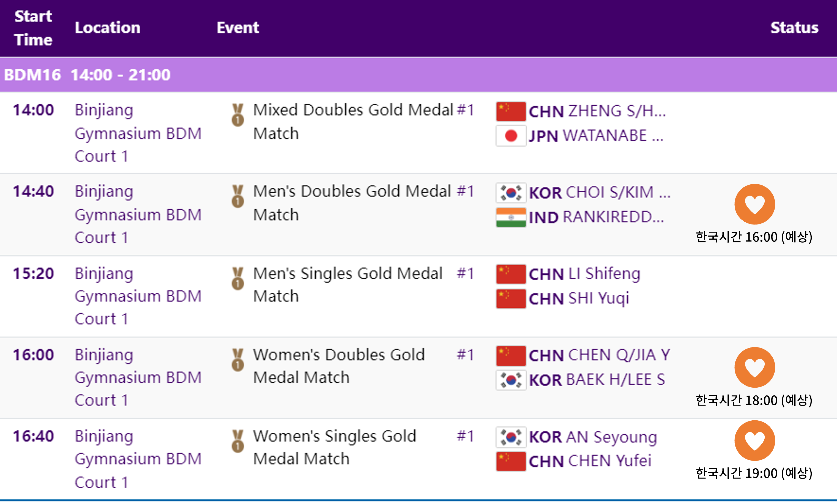Image resolution: width=837 pixels, height=504 pixels.
Task: Click the medal icon for Women's Doubles match
Action: tap(238, 360)
